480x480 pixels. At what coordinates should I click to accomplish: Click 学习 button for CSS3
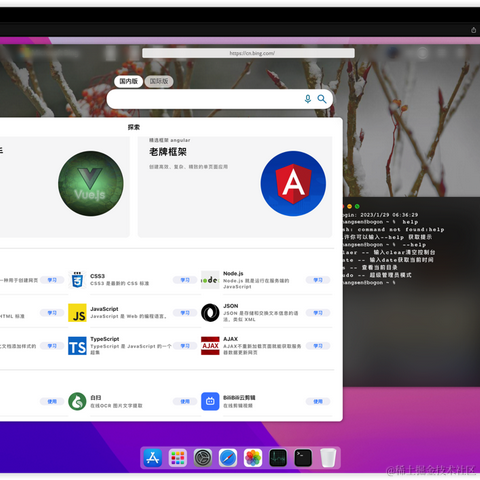click(185, 280)
